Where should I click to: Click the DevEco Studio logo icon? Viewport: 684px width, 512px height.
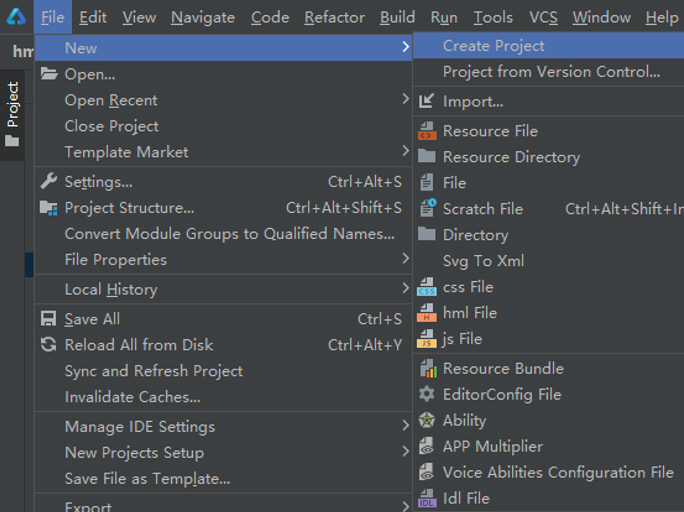pos(16,17)
